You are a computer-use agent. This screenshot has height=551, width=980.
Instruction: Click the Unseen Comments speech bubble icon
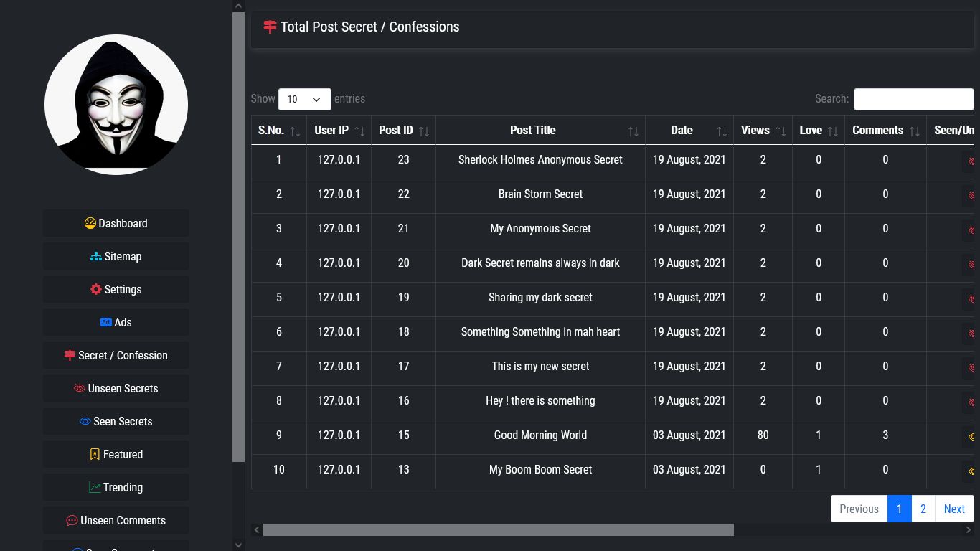click(x=71, y=520)
